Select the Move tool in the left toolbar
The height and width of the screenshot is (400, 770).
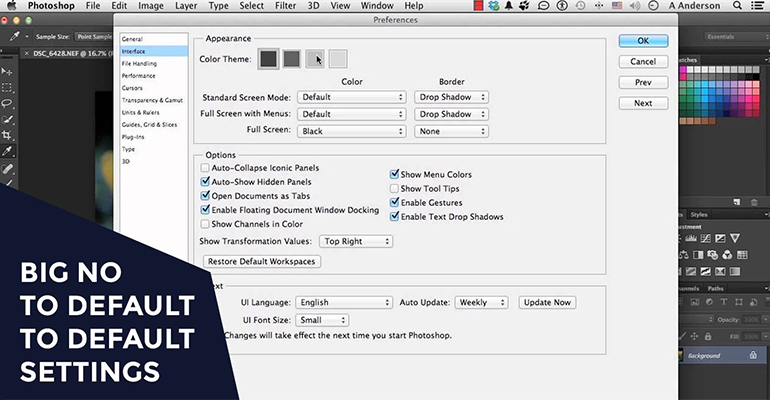(x=7, y=72)
